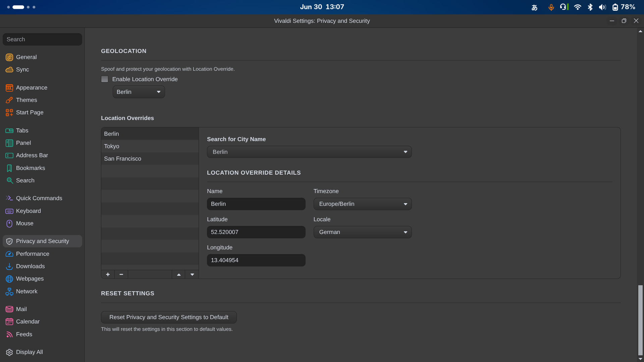644x362 pixels.
Task: Click the Mouse settings icon
Action: 9,224
